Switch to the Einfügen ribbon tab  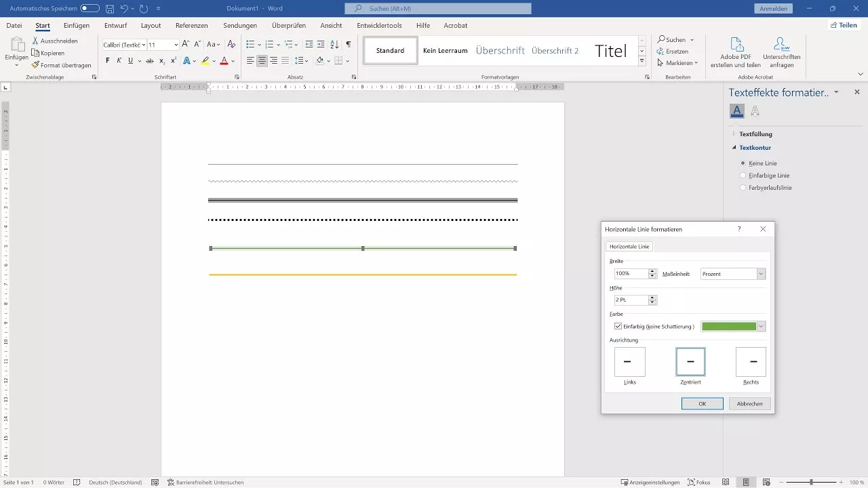point(75,25)
